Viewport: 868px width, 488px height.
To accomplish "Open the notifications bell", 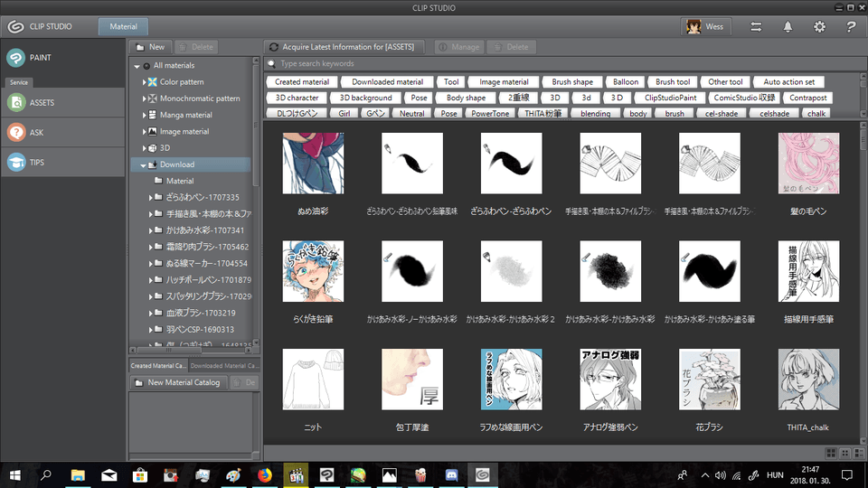I will coord(788,27).
